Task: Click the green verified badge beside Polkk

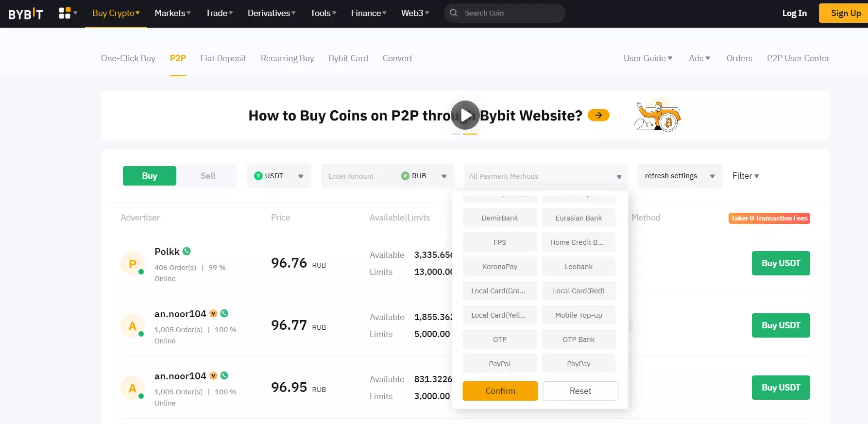Action: coord(187,251)
